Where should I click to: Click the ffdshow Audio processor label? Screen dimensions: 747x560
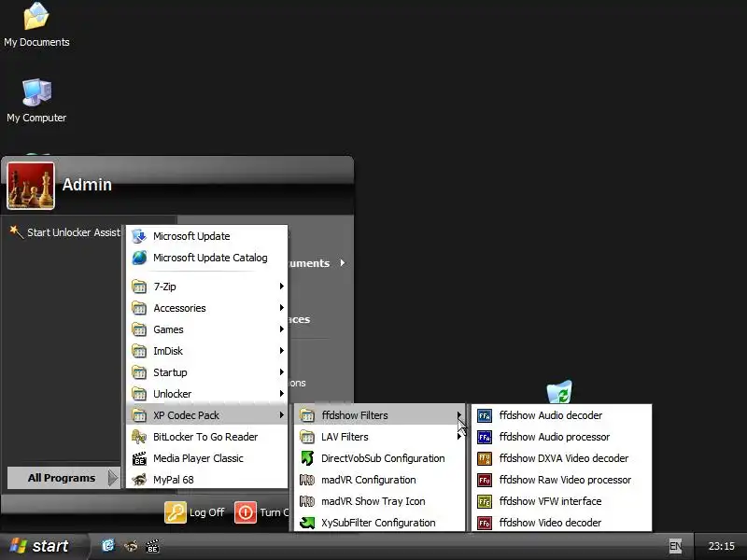pyautogui.click(x=555, y=437)
